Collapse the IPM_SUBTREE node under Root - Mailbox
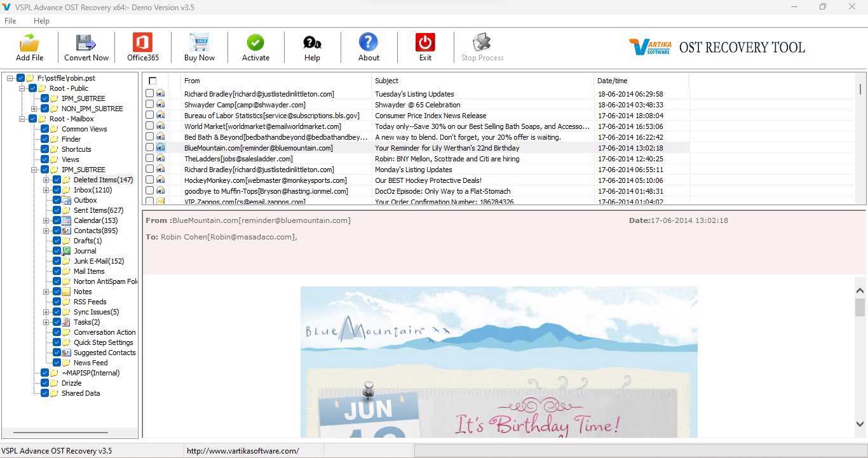868x458 pixels. tap(34, 170)
